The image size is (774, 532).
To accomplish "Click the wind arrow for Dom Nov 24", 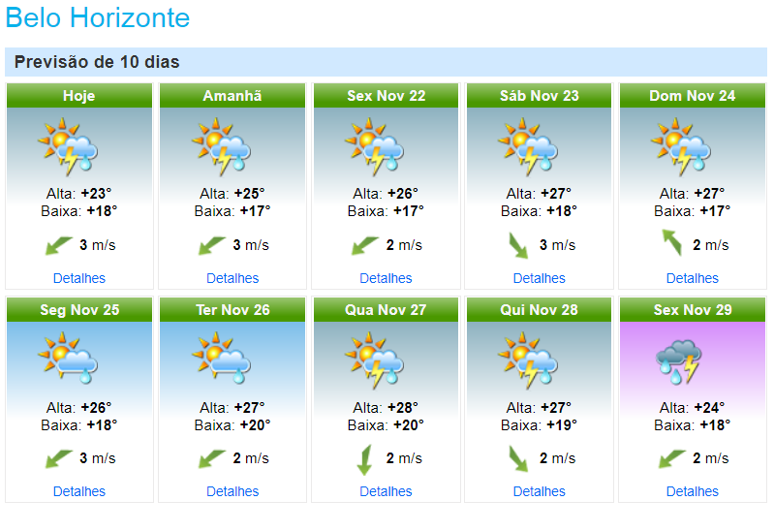I will (671, 241).
